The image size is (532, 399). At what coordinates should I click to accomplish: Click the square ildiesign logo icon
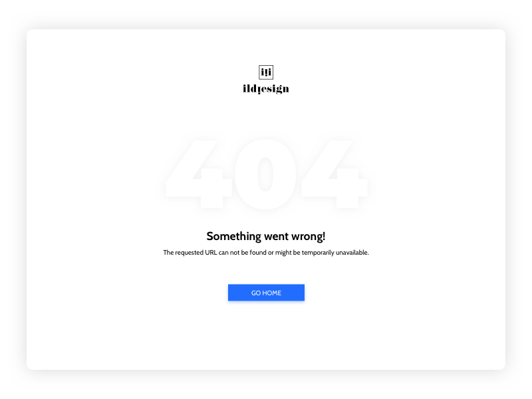click(266, 72)
